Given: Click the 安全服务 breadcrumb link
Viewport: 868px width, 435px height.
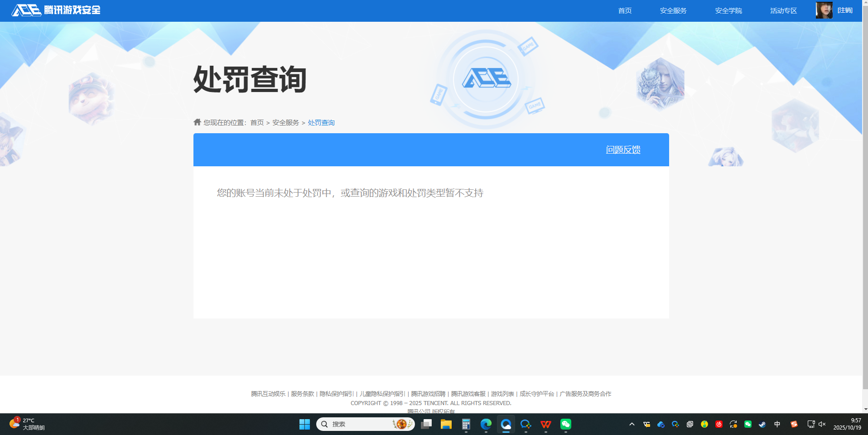Looking at the screenshot, I should tap(285, 122).
